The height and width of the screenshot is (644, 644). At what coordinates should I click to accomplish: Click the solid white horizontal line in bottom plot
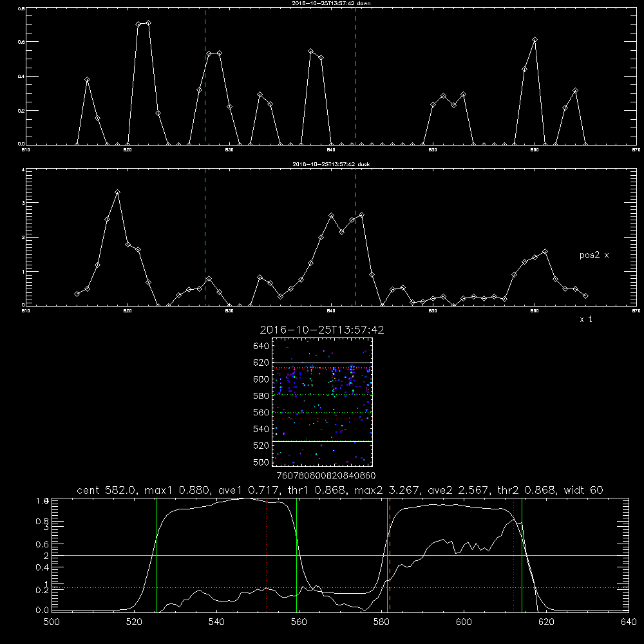(x=340, y=555)
